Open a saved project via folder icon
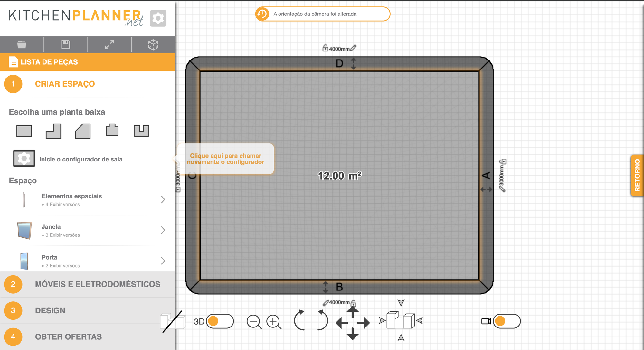This screenshot has width=644, height=350. [x=21, y=45]
